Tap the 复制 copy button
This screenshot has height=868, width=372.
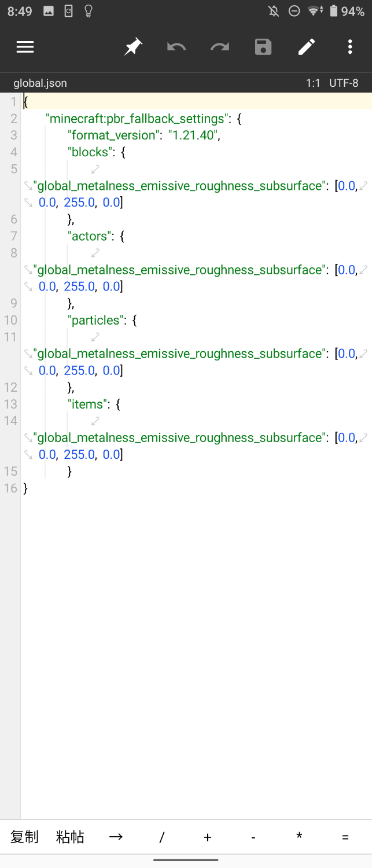tap(24, 837)
